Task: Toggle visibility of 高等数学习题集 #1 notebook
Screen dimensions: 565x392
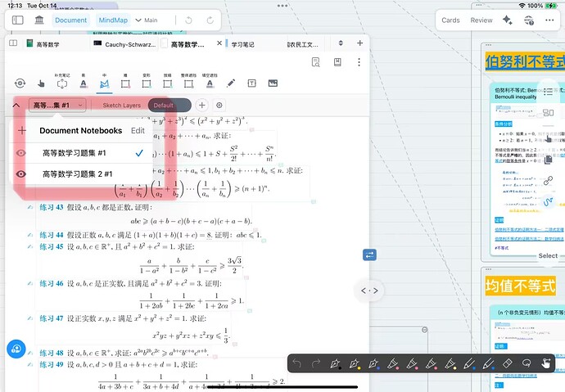Action: click(x=21, y=153)
